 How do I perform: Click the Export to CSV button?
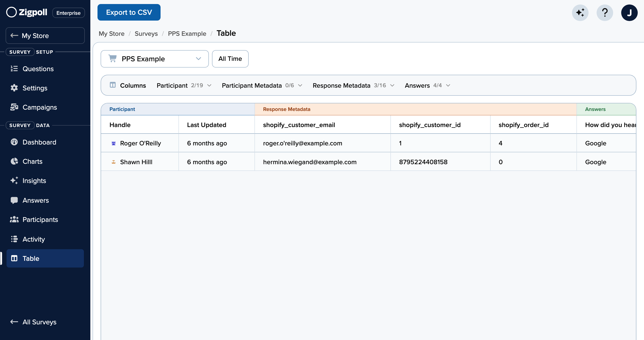[129, 12]
